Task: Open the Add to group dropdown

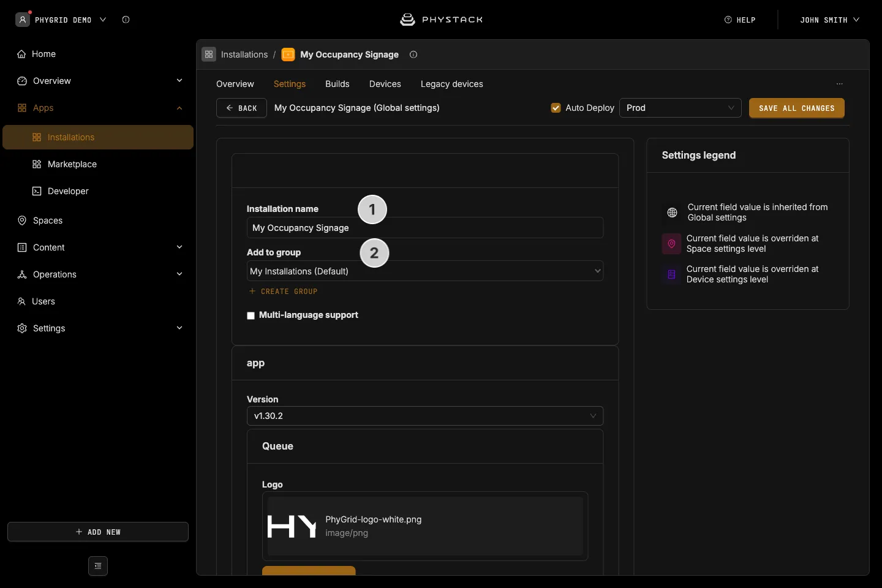Action: pos(425,271)
